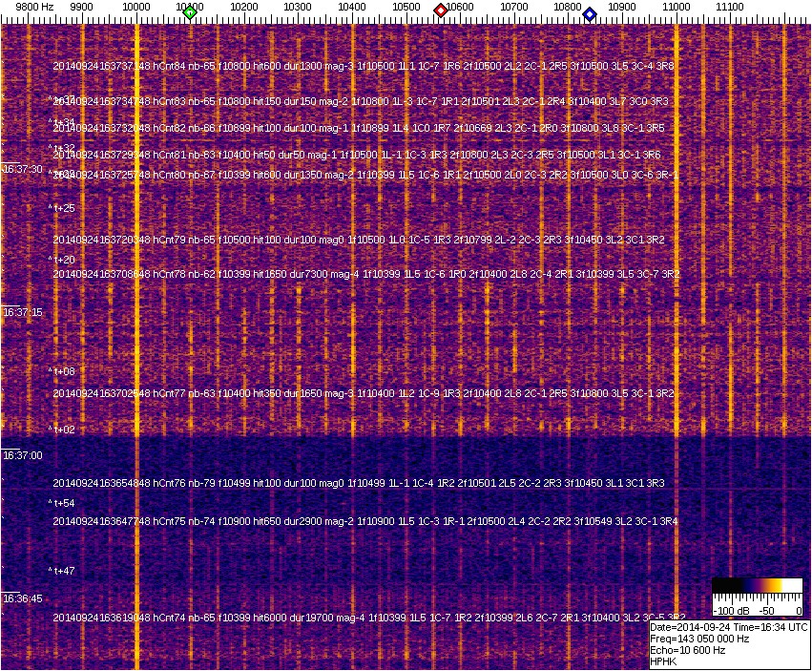Image resolution: width=812 pixels, height=671 pixels.
Task: Click the t+08 time offset marker
Action: pyautogui.click(x=63, y=371)
